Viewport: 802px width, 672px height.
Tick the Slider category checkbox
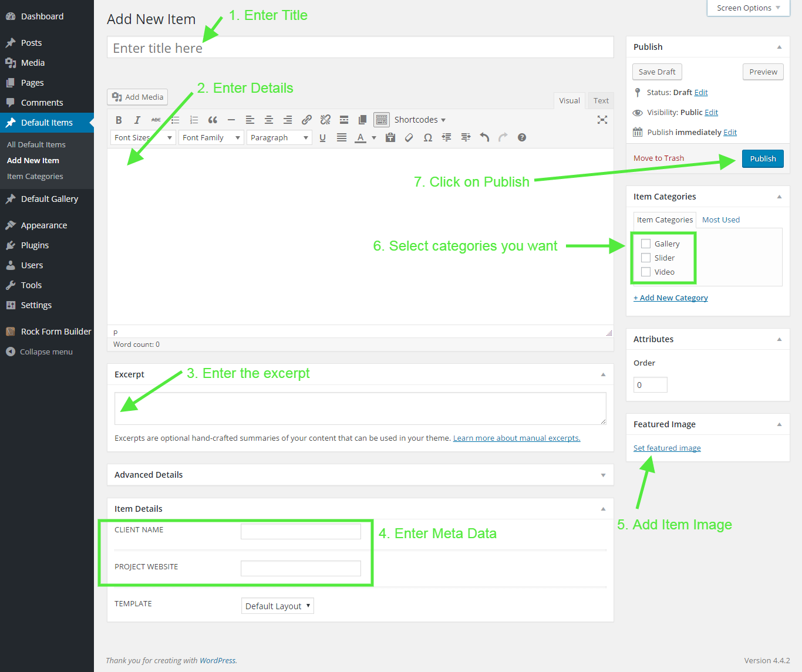point(646,258)
